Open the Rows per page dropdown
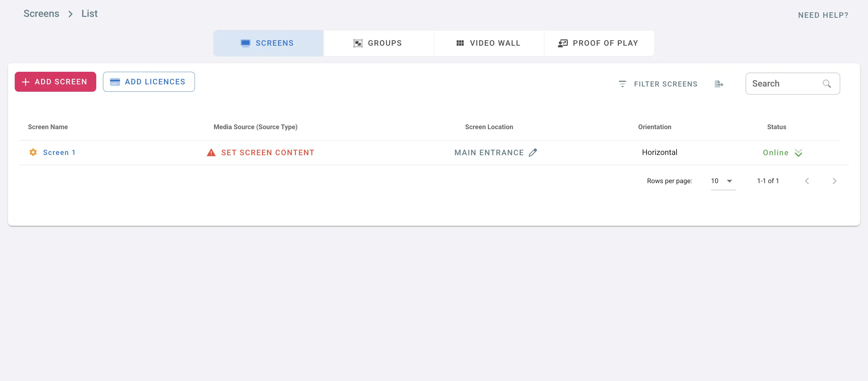868x381 pixels. pos(723,181)
